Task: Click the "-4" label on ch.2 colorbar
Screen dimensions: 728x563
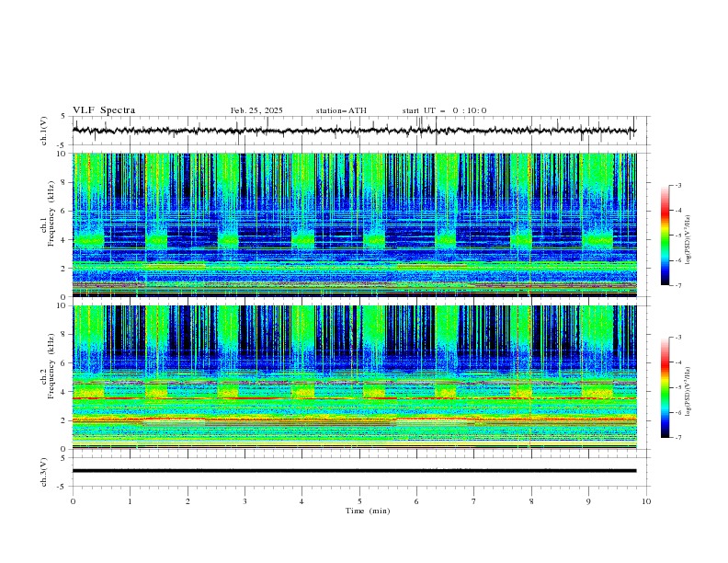Action: click(677, 362)
